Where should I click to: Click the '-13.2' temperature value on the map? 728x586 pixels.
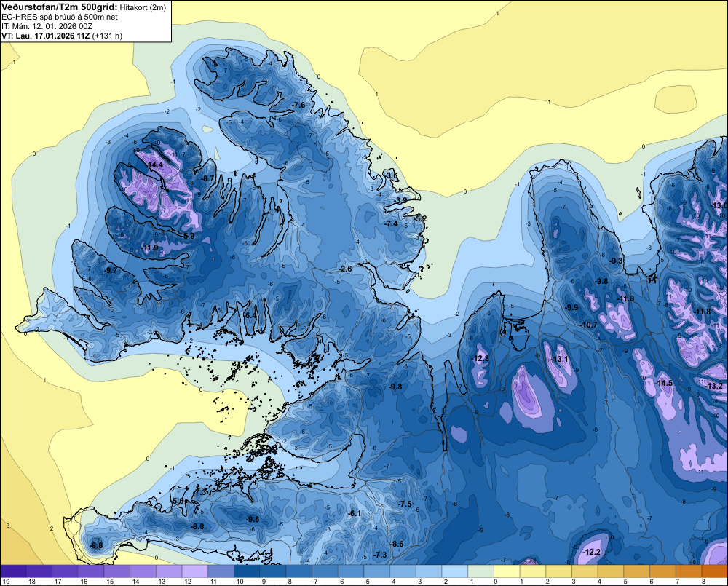[x=713, y=386]
